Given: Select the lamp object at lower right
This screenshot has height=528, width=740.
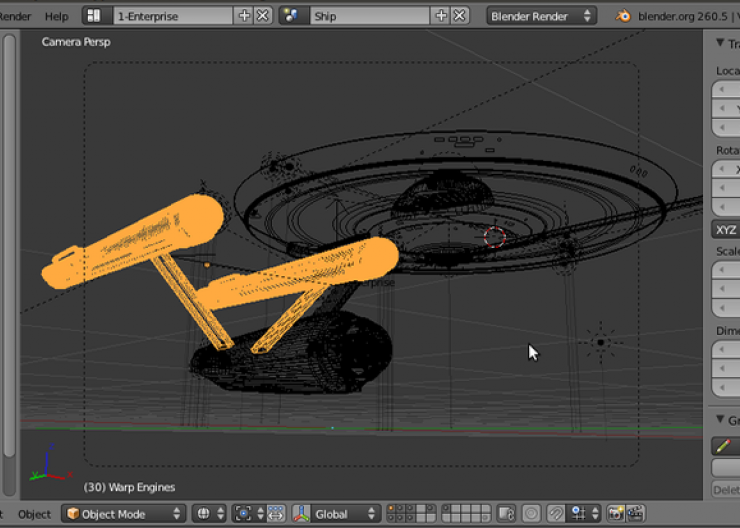Looking at the screenshot, I should pos(600,343).
